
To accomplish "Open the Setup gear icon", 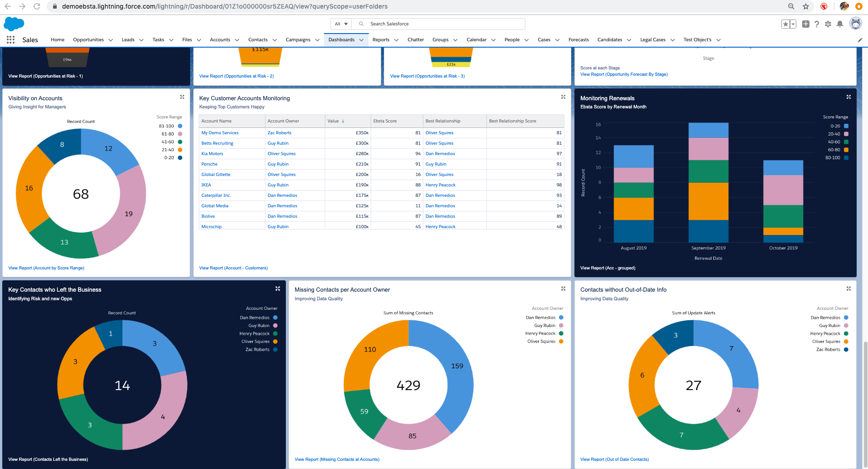I will coord(828,24).
